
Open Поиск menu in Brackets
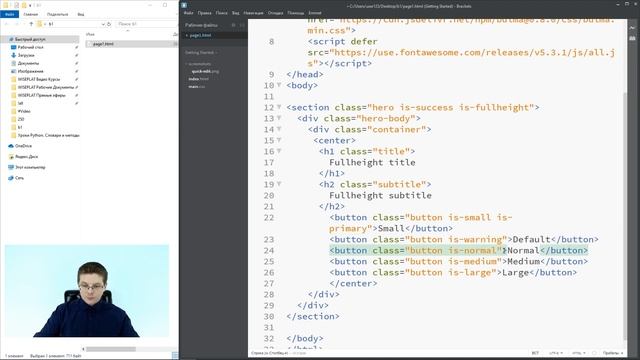click(x=222, y=13)
